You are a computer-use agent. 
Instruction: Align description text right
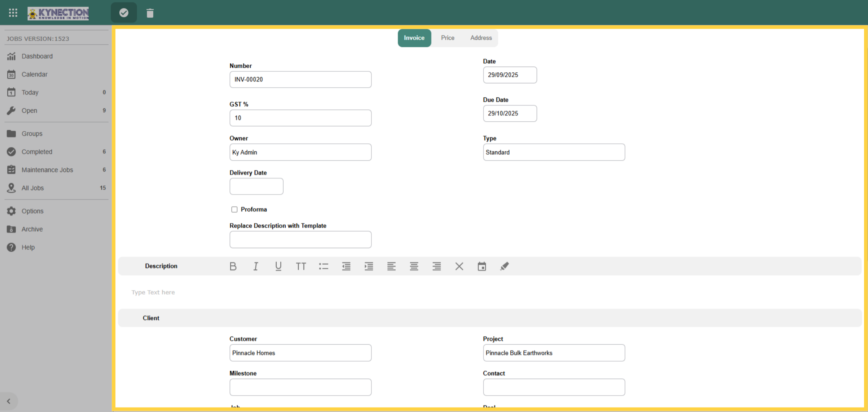437,266
